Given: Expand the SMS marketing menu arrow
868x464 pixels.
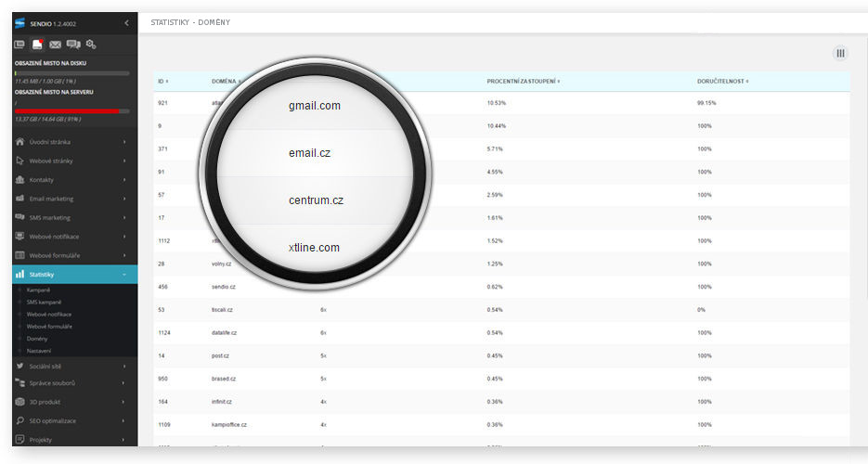Looking at the screenshot, I should point(124,217).
